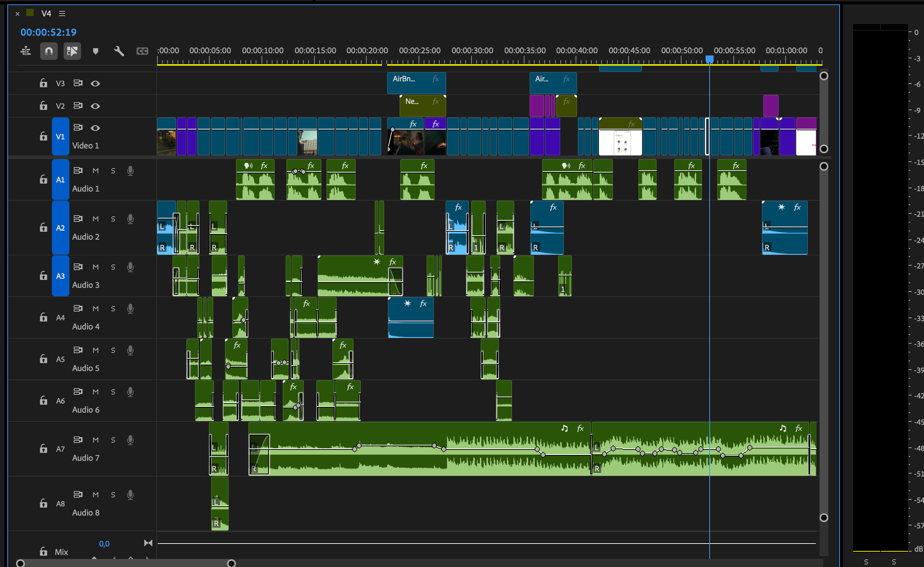Screen dimensions: 924x567
Task: Click the Audio 1 voice-over record microphone
Action: 130,171
